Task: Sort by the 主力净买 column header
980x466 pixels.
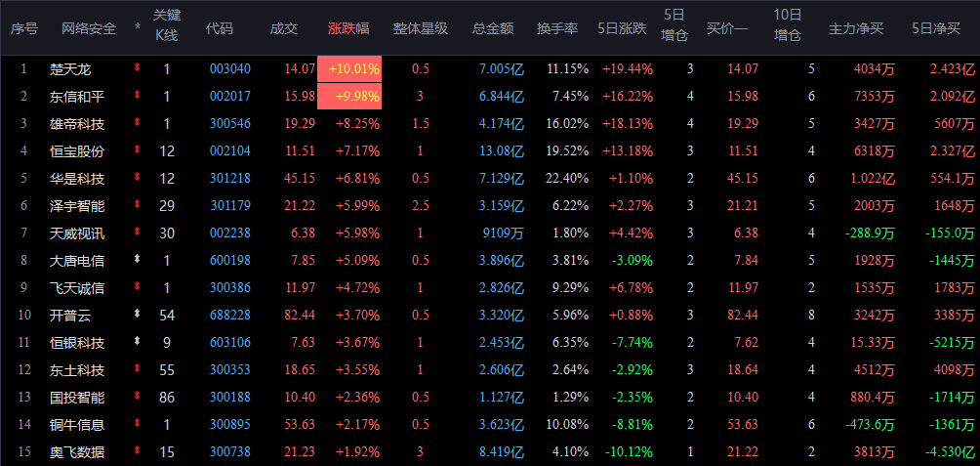Action: tap(856, 28)
